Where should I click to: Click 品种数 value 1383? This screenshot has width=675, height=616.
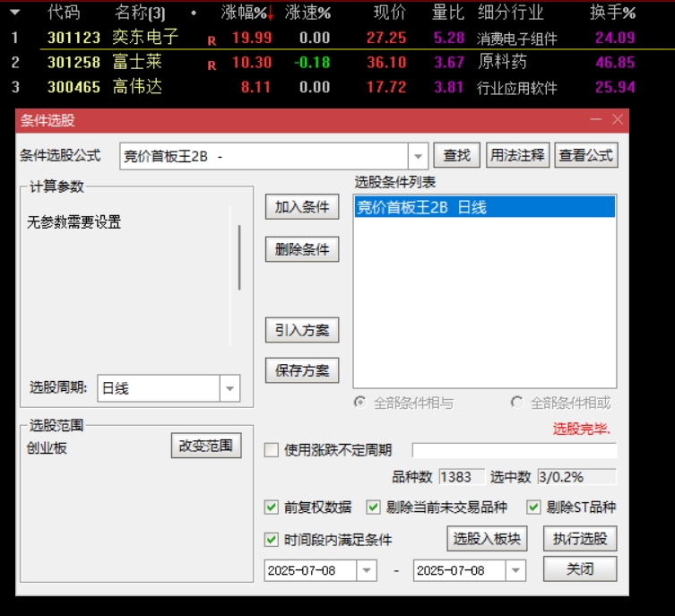coord(462,477)
